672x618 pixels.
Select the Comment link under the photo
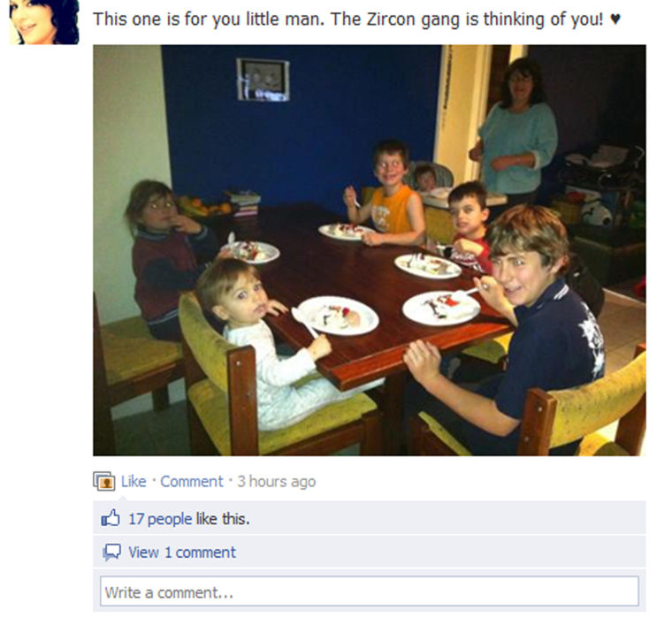[x=192, y=481]
